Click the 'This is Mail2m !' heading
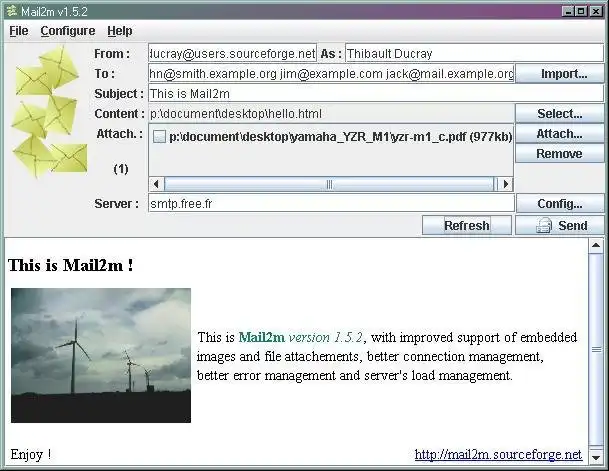The height and width of the screenshot is (471, 609). [x=70, y=265]
